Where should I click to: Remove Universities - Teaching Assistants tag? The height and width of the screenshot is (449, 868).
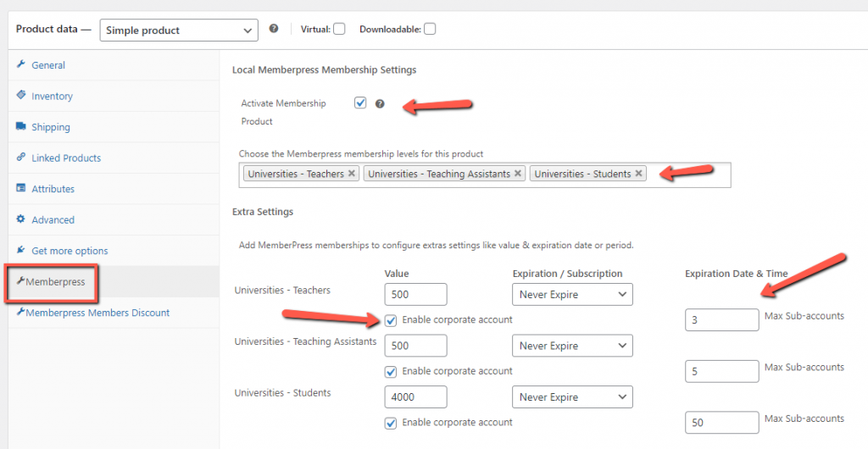518,174
